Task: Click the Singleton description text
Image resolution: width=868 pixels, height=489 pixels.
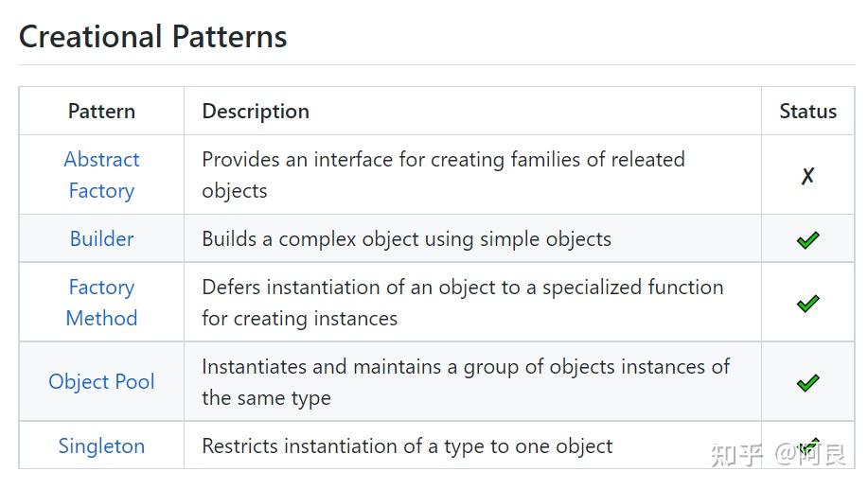Action: click(x=407, y=445)
